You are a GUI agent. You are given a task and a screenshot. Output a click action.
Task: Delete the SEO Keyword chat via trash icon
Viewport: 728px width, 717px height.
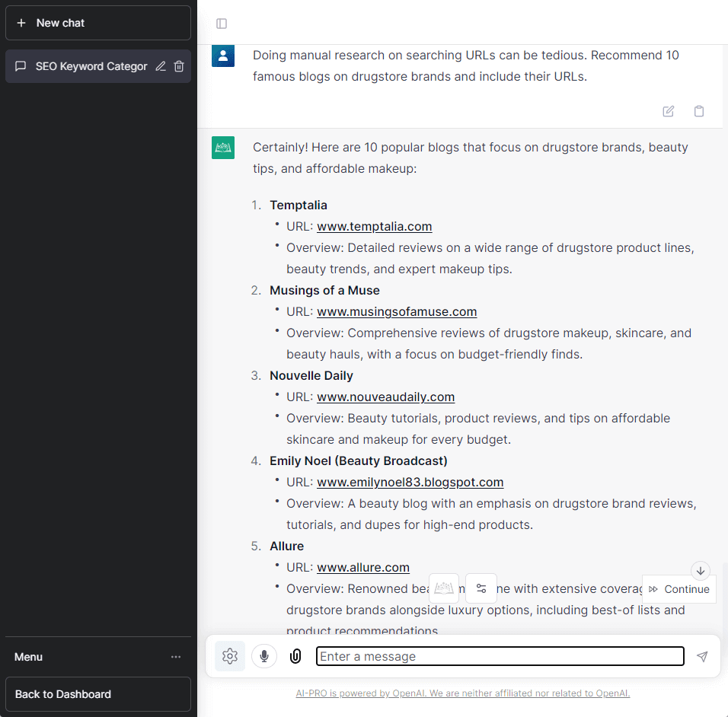(x=179, y=66)
